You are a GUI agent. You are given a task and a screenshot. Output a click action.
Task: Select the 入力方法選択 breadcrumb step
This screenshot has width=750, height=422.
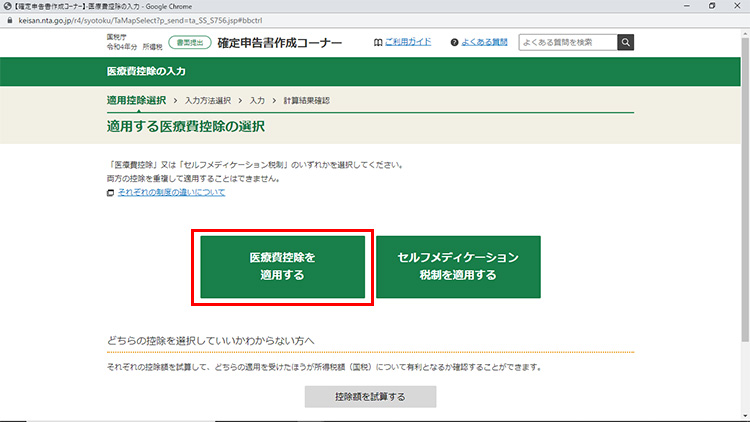207,101
